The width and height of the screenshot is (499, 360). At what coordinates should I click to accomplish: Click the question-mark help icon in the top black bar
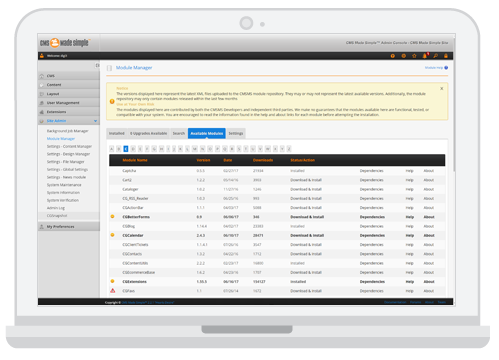click(393, 56)
